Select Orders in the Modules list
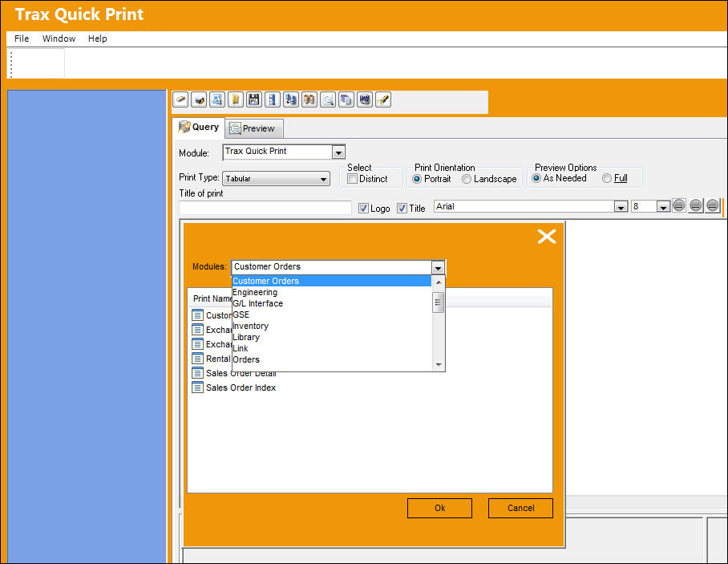The height and width of the screenshot is (564, 728). [x=331, y=359]
